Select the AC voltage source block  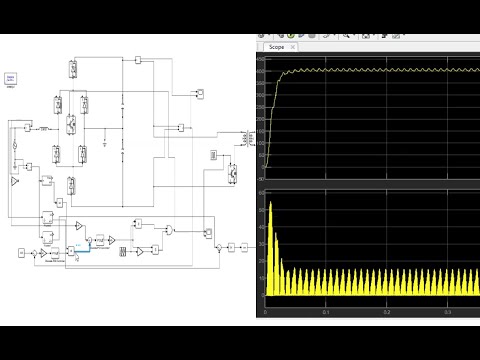15,145
